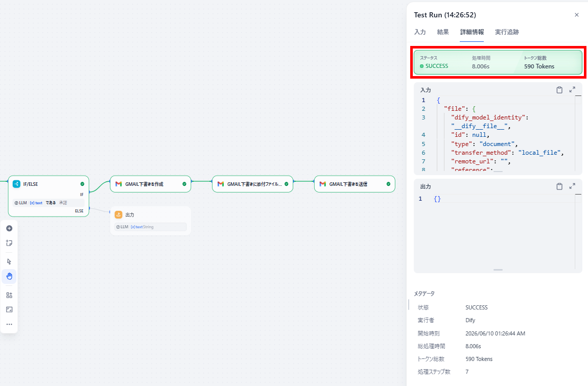Click the 開始時刻 value 2026/06/10 01:26:44 AM
Viewport: 588px width, 386px height.
point(496,333)
